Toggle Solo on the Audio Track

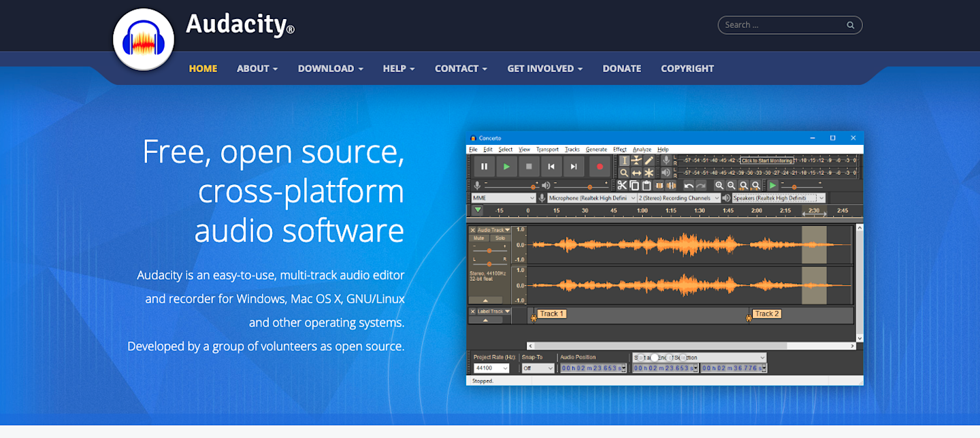(x=500, y=238)
